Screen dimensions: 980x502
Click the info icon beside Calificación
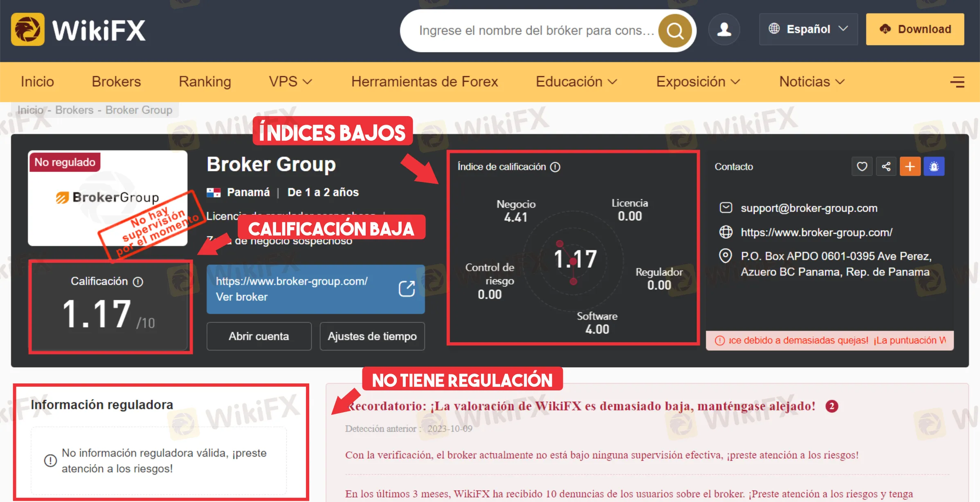point(138,282)
